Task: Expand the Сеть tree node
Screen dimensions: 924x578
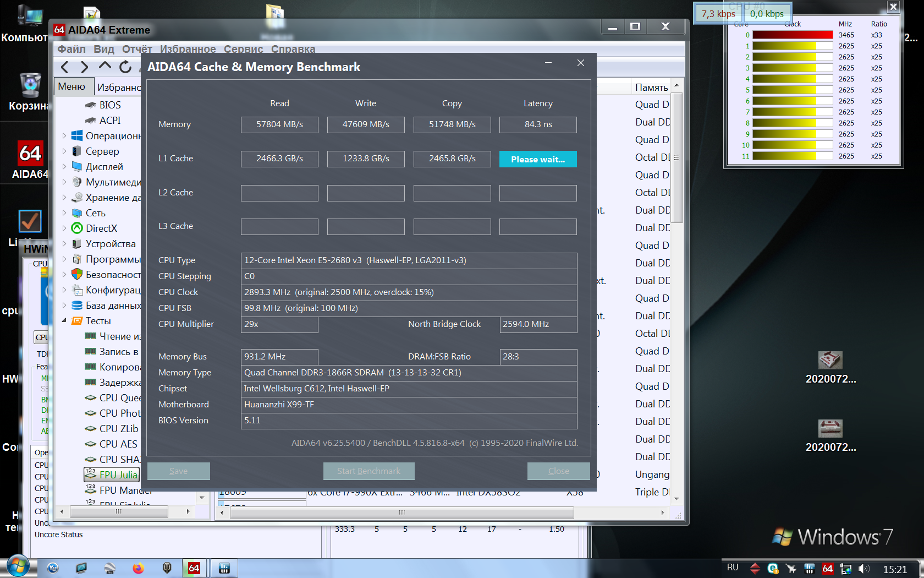Action: pos(64,212)
